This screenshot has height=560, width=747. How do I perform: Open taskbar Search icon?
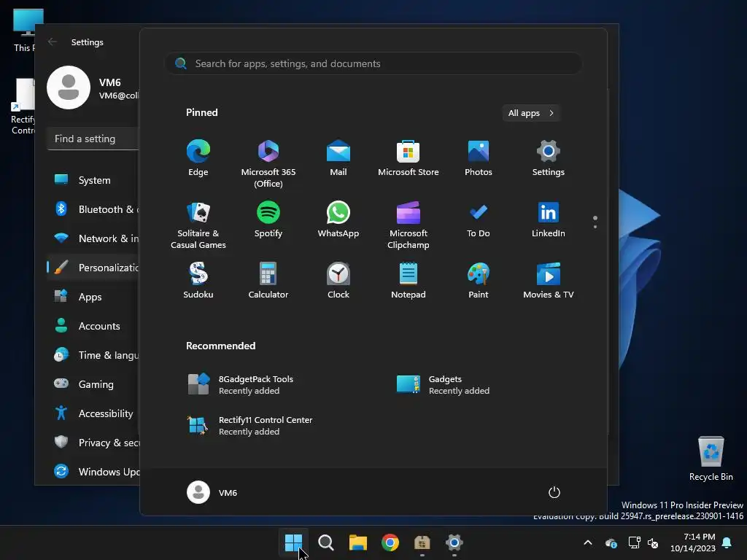pos(326,542)
